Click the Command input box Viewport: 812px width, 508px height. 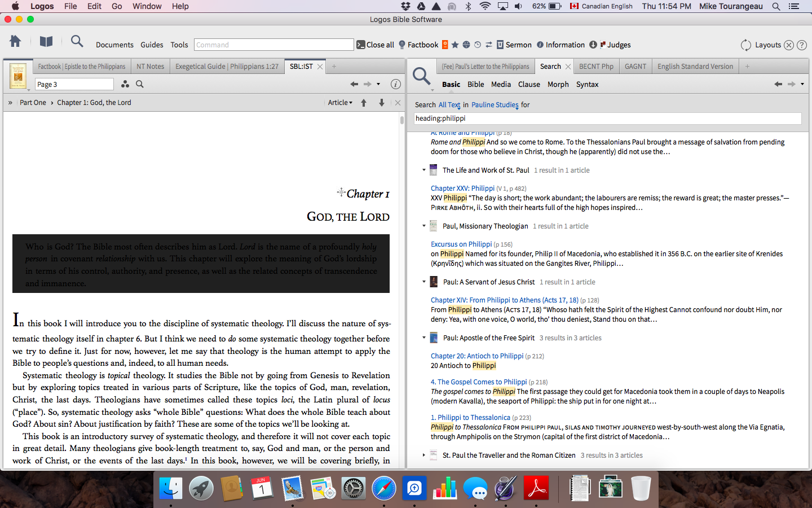click(x=274, y=45)
